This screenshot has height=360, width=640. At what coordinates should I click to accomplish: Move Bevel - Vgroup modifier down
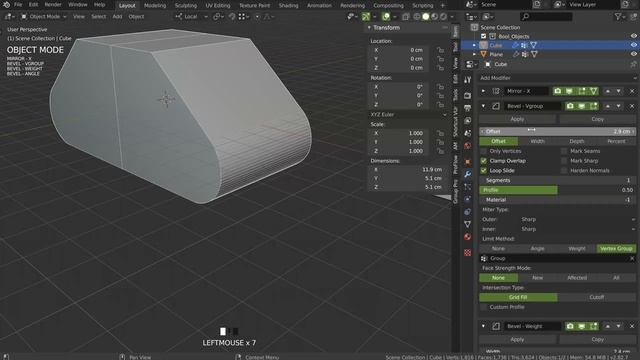pyautogui.click(x=619, y=106)
